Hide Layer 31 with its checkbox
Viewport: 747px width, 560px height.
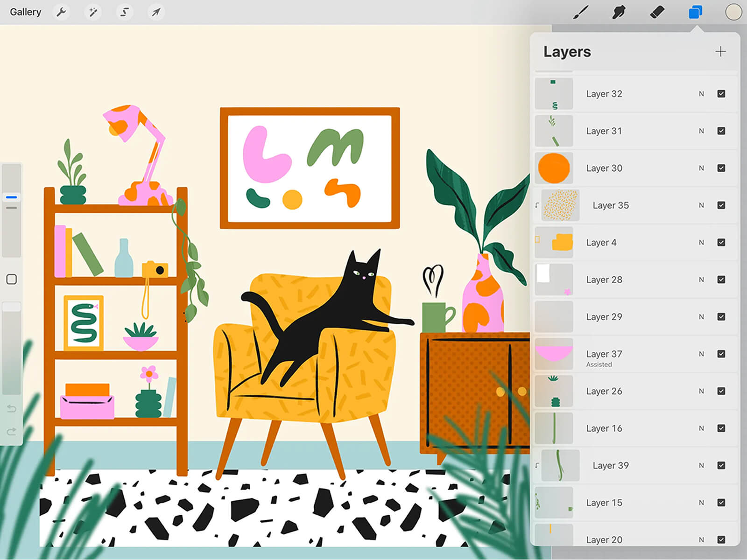[x=721, y=131]
